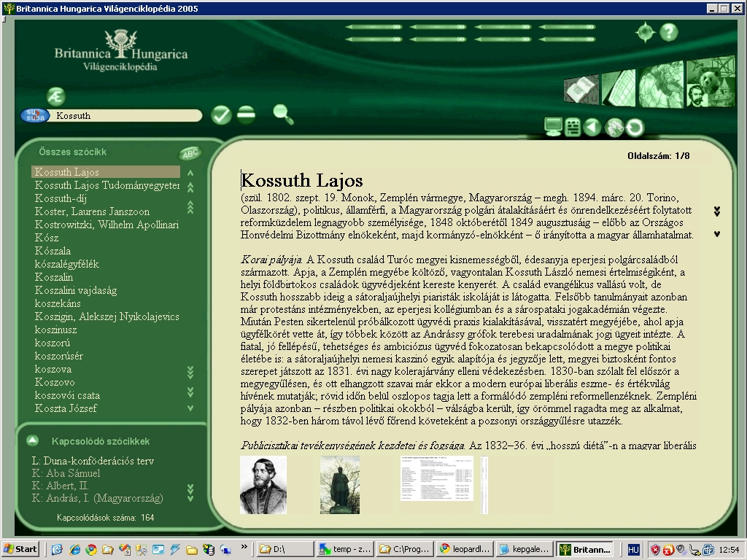Click the HU language indicator in tray
The height and width of the screenshot is (560, 747).
tap(633, 550)
